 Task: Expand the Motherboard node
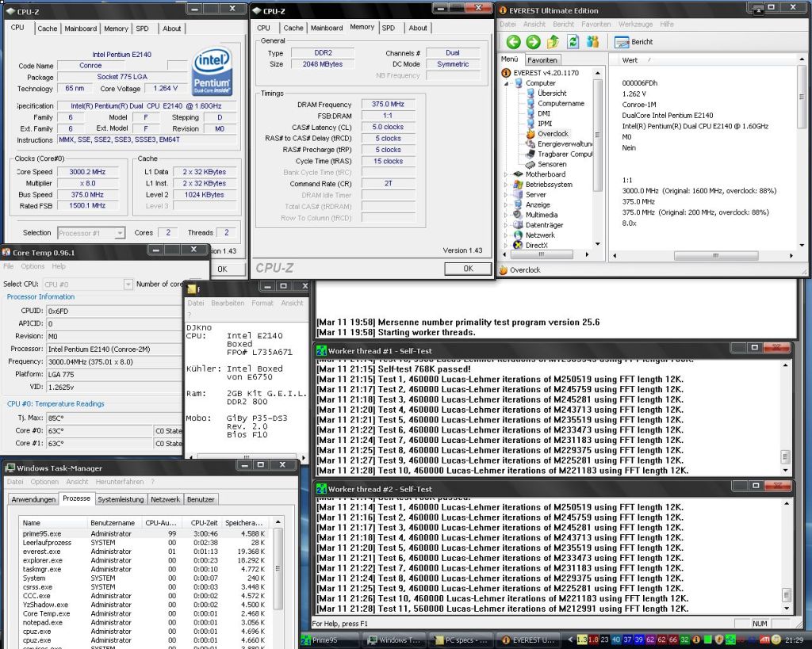pyautogui.click(x=507, y=174)
